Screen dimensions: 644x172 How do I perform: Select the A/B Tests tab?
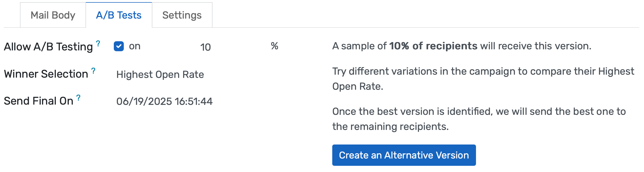click(x=119, y=15)
